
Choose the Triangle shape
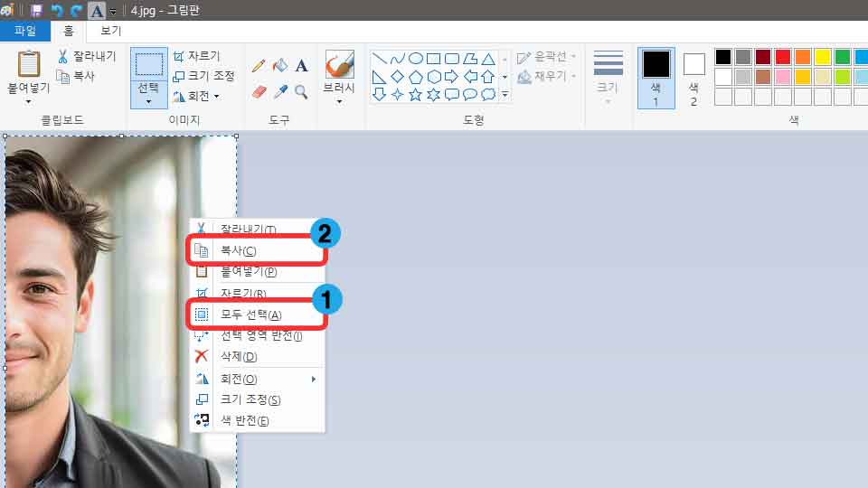(x=487, y=59)
